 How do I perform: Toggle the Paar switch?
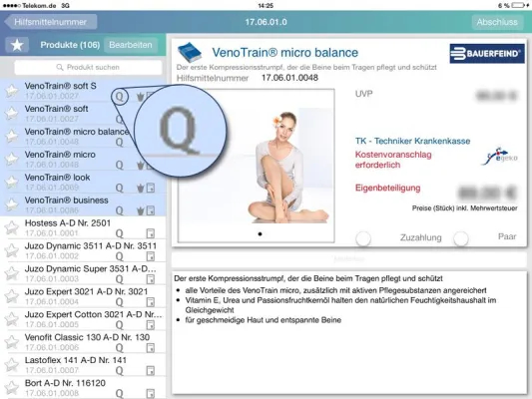point(461,238)
